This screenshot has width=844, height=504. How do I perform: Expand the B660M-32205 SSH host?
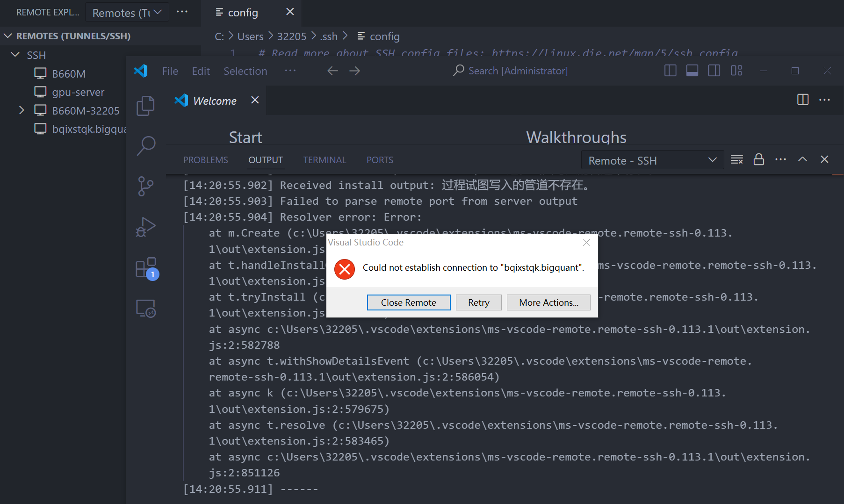pyautogui.click(x=22, y=110)
